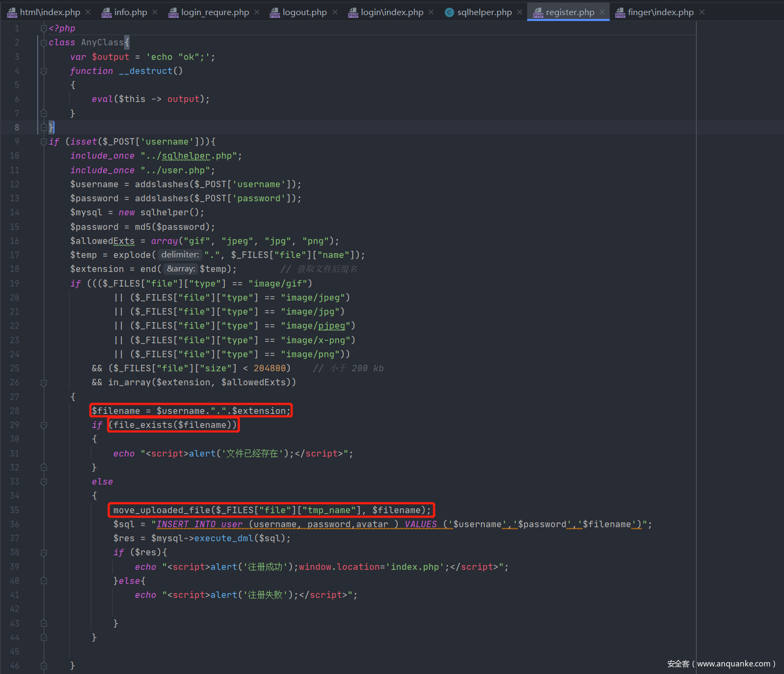Screen dimensions: 784x674
Task: Click the delimiter parameter hint in explode
Action: tap(180, 255)
